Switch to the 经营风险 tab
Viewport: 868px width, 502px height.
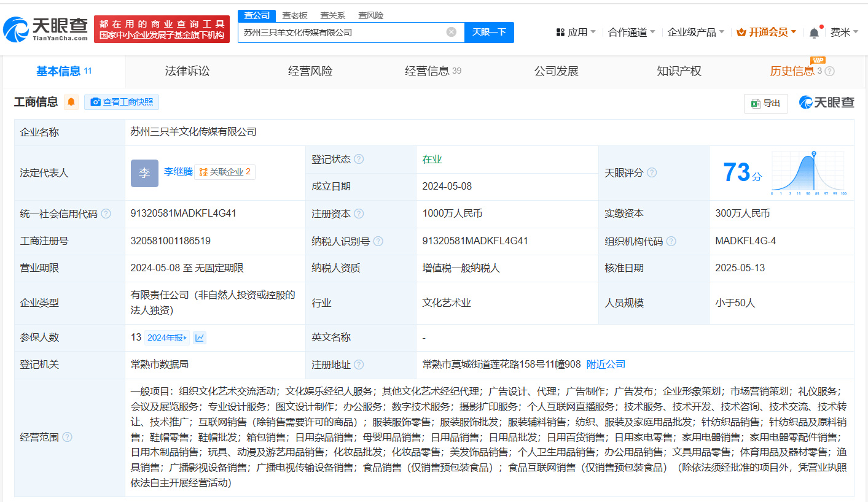click(310, 71)
